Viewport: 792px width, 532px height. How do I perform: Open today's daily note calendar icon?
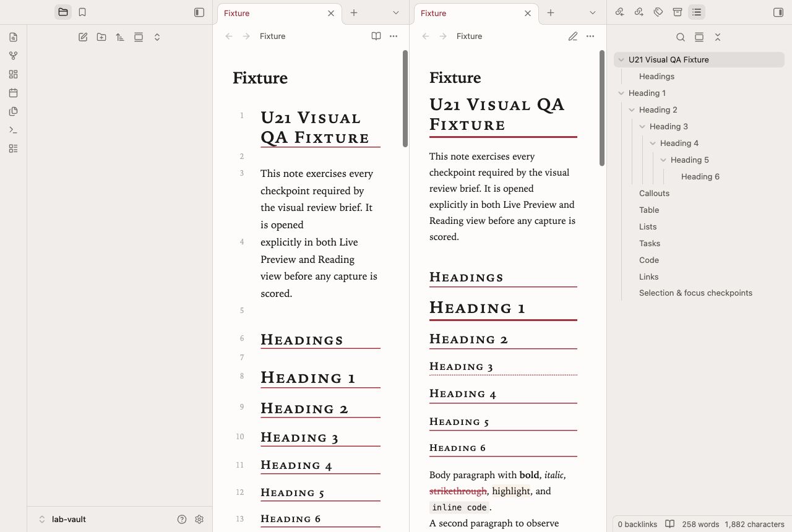coord(14,93)
